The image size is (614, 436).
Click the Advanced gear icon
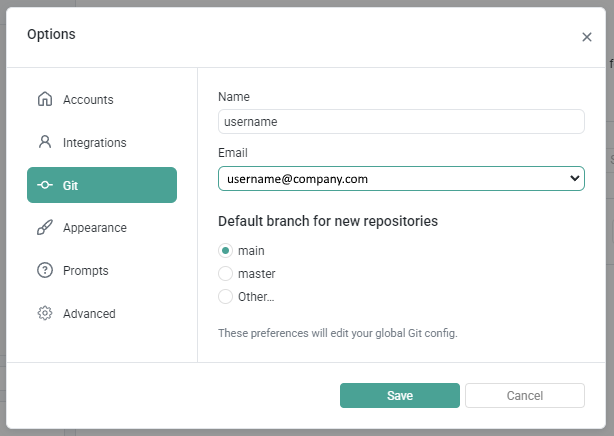click(45, 313)
